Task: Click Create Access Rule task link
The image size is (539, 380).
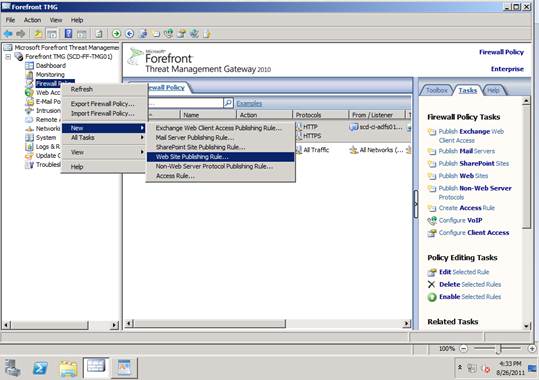Action: 466,208
